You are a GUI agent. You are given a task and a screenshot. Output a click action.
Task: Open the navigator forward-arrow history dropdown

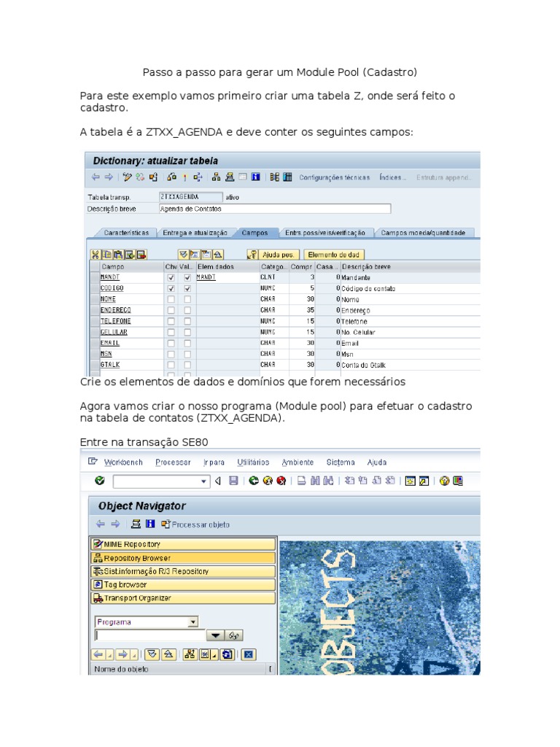(x=134, y=655)
